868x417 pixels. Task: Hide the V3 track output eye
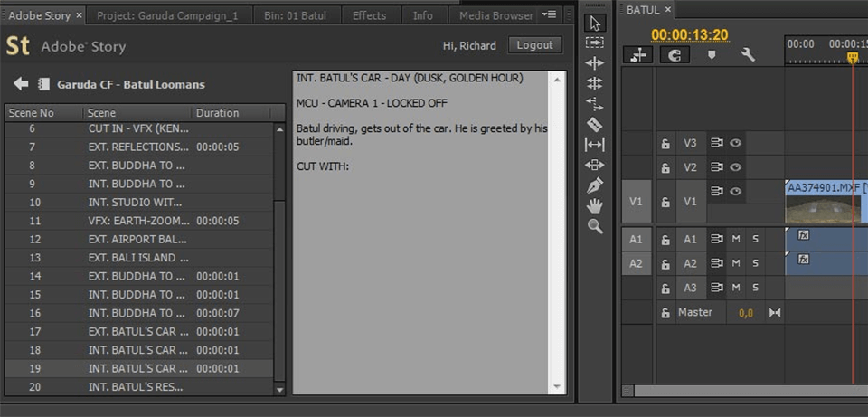735,143
